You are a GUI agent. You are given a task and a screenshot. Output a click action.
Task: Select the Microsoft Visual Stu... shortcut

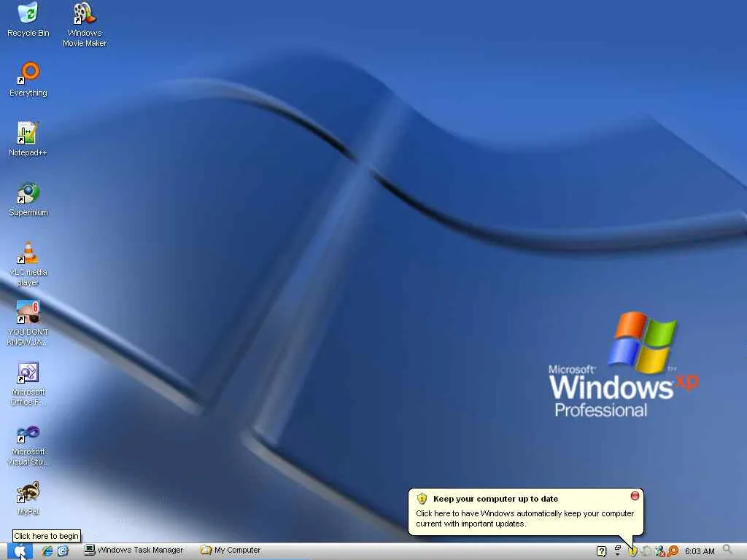[28, 446]
